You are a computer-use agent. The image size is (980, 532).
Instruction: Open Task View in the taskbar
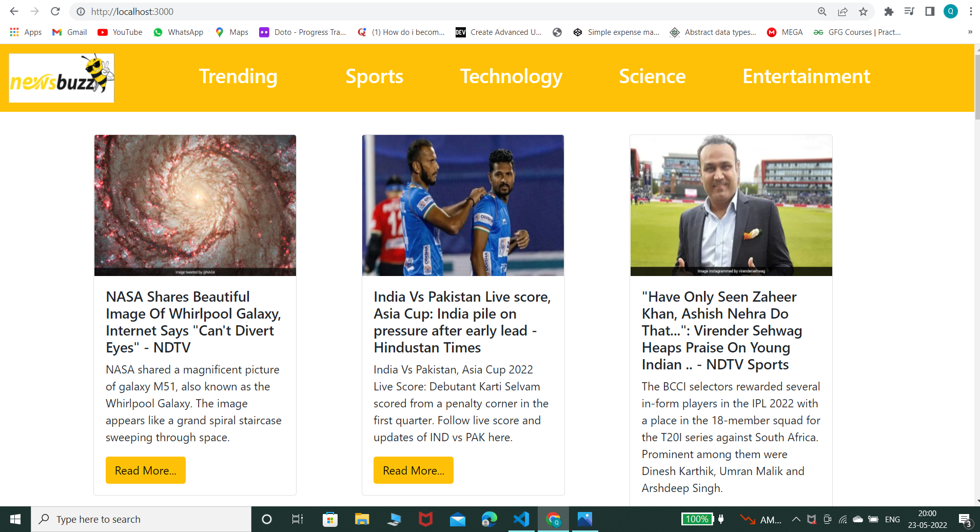(298, 519)
